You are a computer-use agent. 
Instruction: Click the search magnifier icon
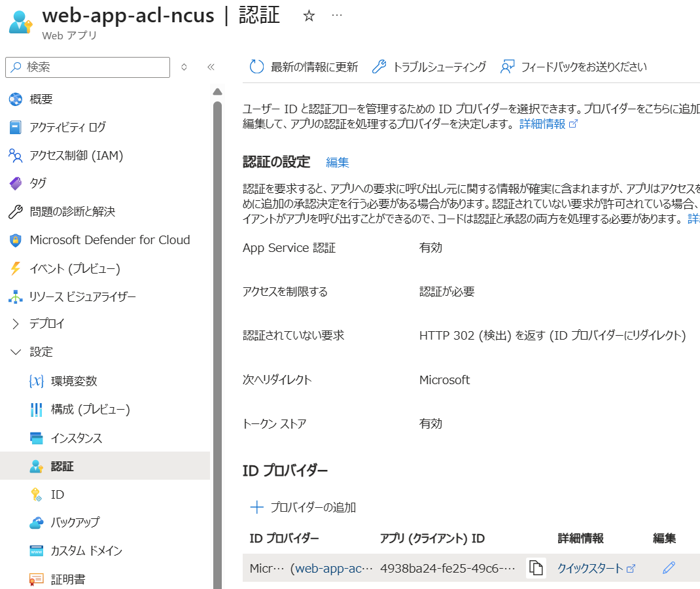(x=16, y=67)
